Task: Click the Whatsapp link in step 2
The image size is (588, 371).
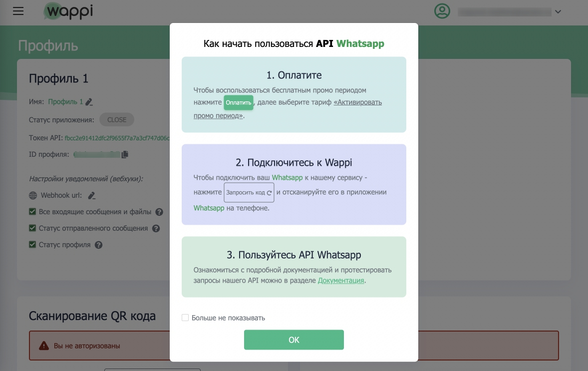Action: click(287, 177)
